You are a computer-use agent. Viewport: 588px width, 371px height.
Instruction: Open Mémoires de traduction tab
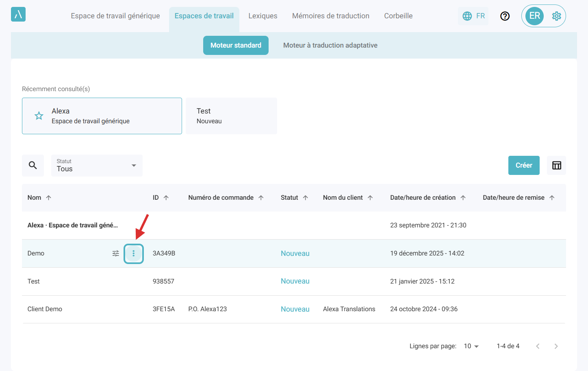[x=331, y=16]
